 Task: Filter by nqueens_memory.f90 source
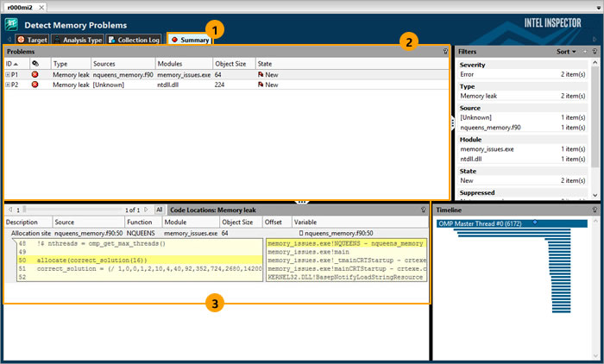(489, 128)
